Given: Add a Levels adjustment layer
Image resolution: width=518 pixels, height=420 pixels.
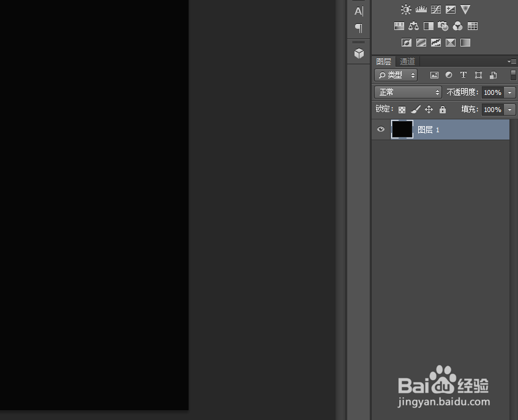Looking at the screenshot, I should (x=421, y=9).
